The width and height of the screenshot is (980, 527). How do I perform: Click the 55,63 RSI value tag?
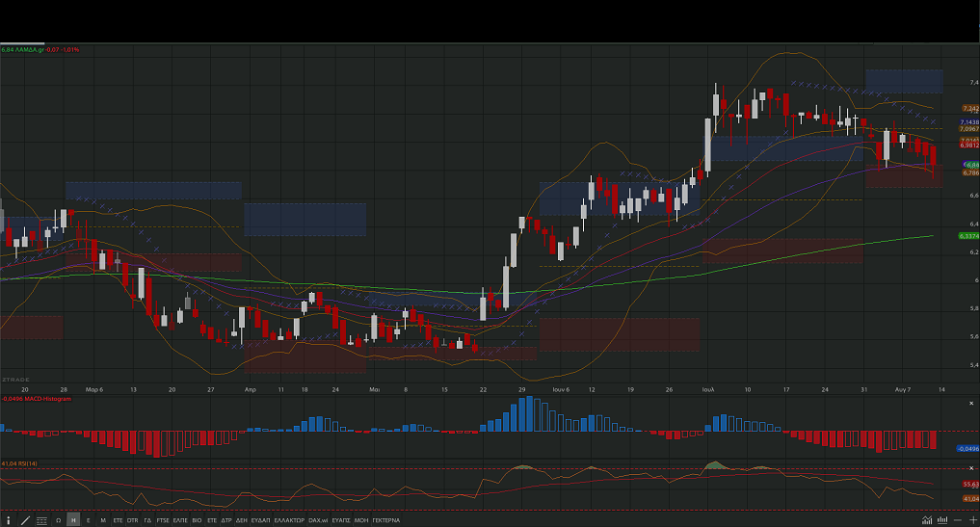coord(970,485)
